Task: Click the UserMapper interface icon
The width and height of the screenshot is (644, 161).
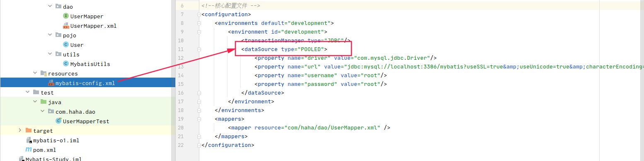Action: click(x=65, y=16)
